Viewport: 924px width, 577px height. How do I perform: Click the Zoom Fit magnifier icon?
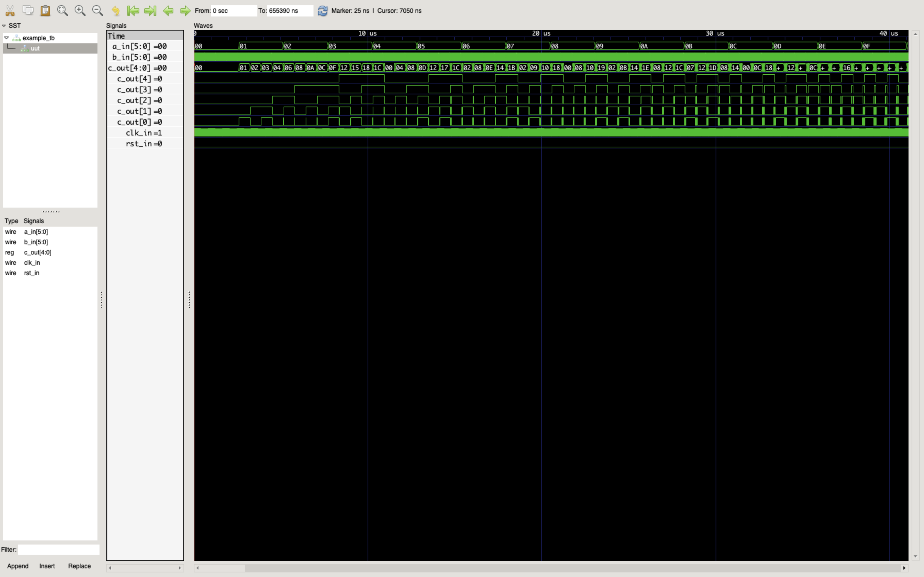[x=63, y=11]
